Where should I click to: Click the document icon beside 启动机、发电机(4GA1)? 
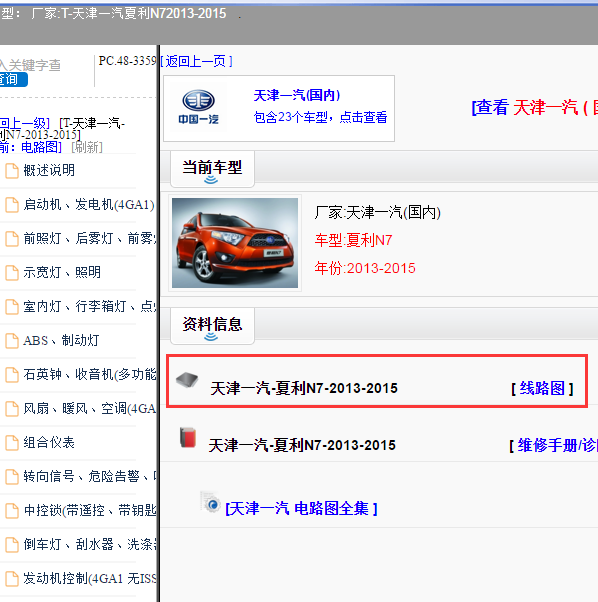tap(12, 205)
